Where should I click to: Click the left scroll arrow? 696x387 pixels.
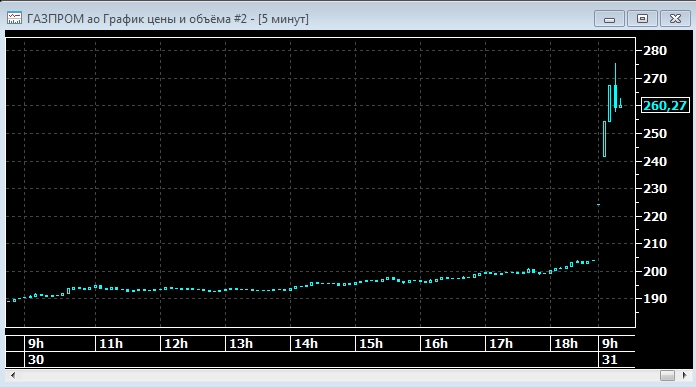click(x=13, y=375)
